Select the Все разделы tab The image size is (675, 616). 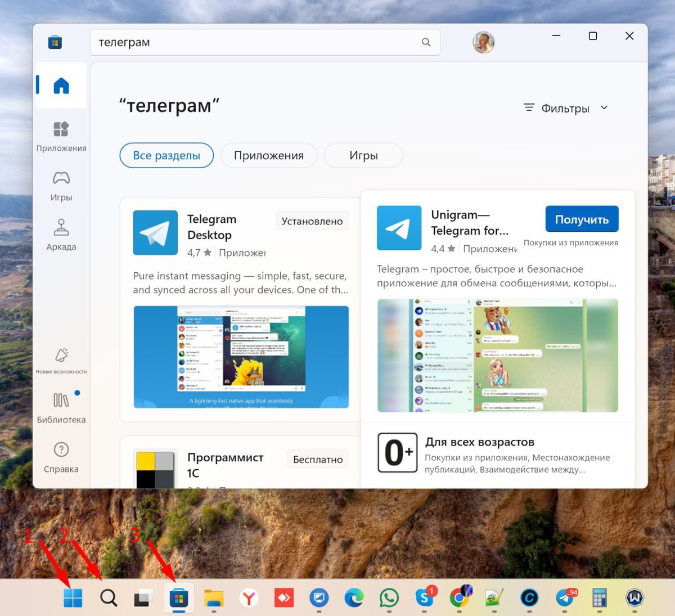click(x=166, y=155)
